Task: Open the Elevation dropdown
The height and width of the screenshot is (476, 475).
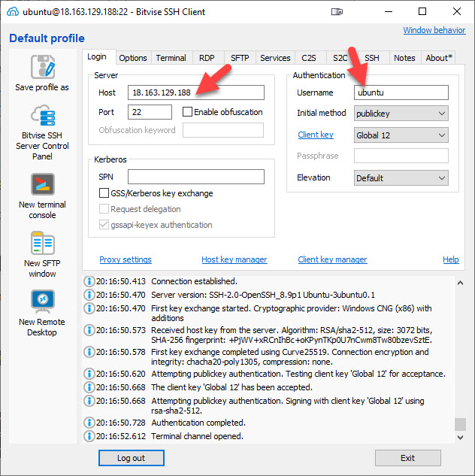Action: [x=401, y=178]
